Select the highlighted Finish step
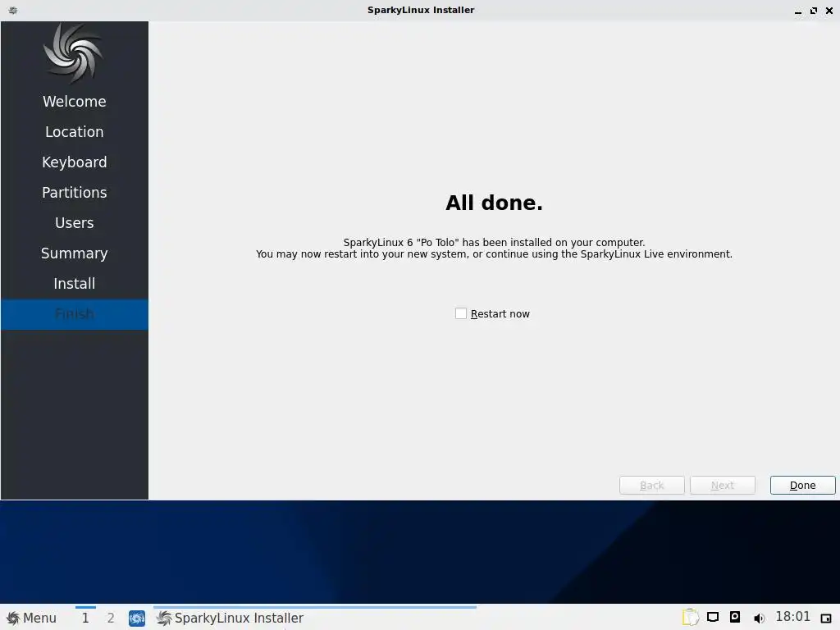 (x=75, y=314)
